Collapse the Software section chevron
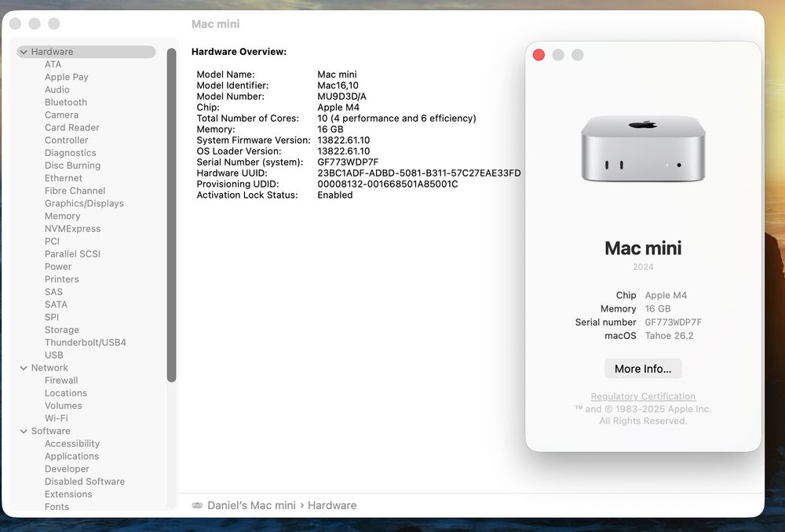Screen dimensions: 785x532 24,431
